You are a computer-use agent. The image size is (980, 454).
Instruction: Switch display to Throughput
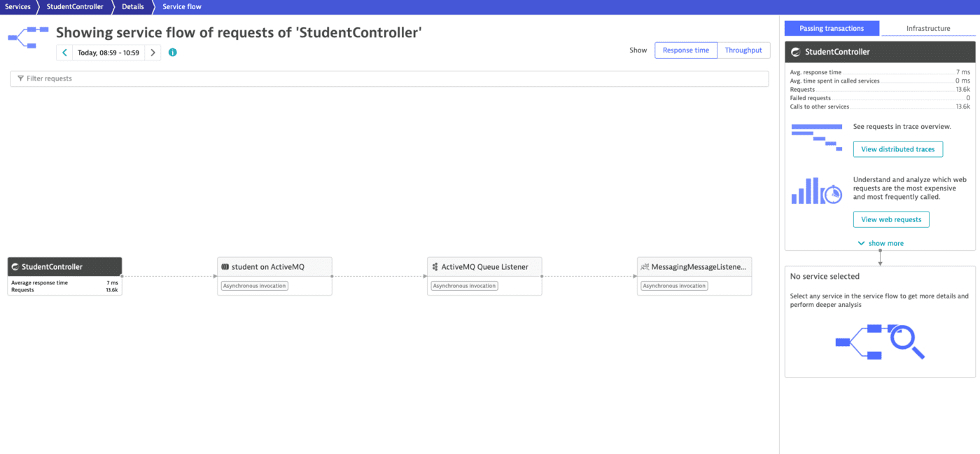(743, 50)
